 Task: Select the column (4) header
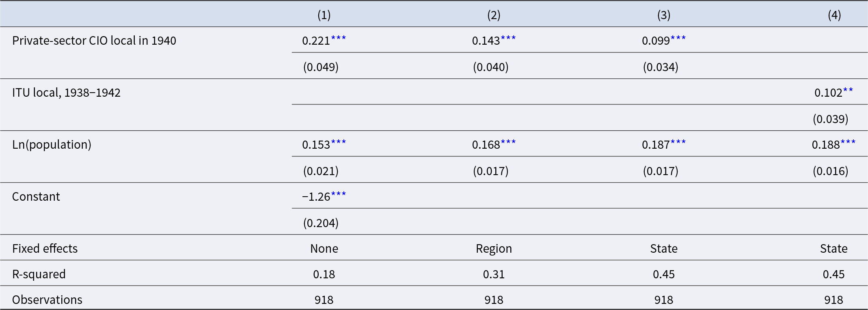(x=834, y=15)
